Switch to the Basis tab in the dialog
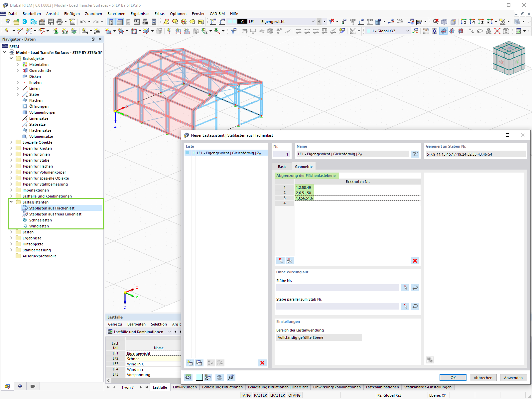The height and width of the screenshot is (399, 532). 282,166
